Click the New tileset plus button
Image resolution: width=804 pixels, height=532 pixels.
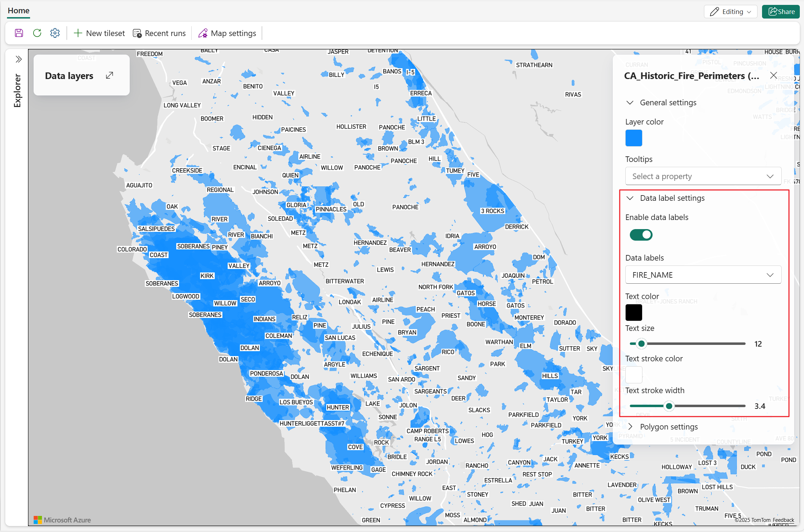point(99,33)
